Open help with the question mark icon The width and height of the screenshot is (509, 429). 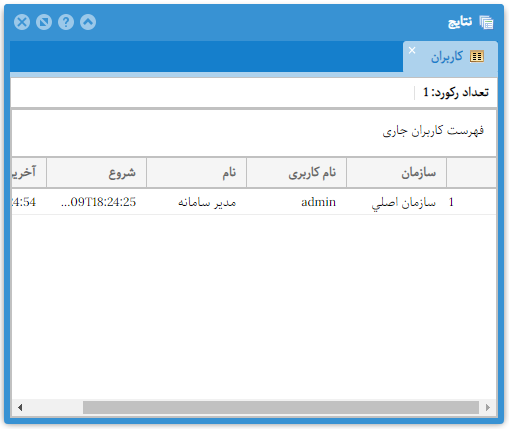[x=66, y=22]
